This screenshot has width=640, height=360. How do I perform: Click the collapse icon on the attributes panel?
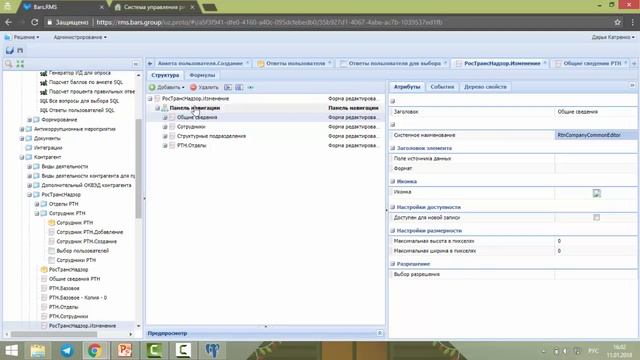(632, 85)
